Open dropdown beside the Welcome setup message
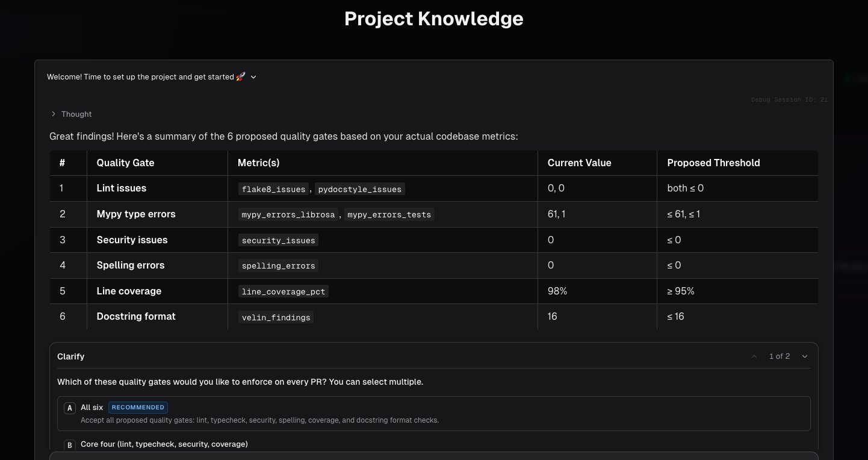868x460 pixels. (253, 77)
